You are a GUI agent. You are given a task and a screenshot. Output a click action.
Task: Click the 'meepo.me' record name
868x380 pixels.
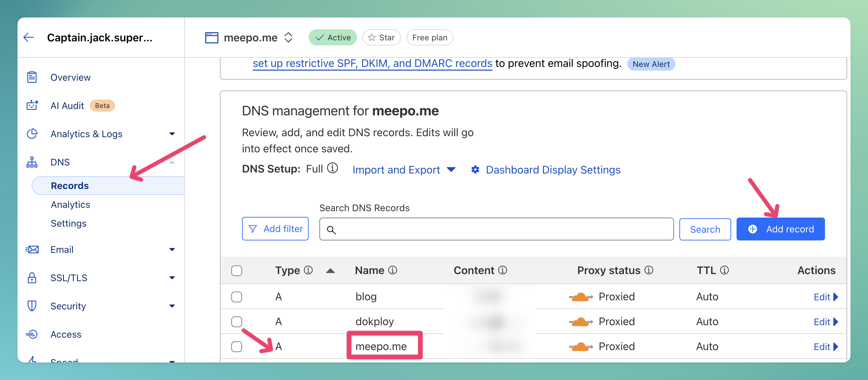coord(381,346)
